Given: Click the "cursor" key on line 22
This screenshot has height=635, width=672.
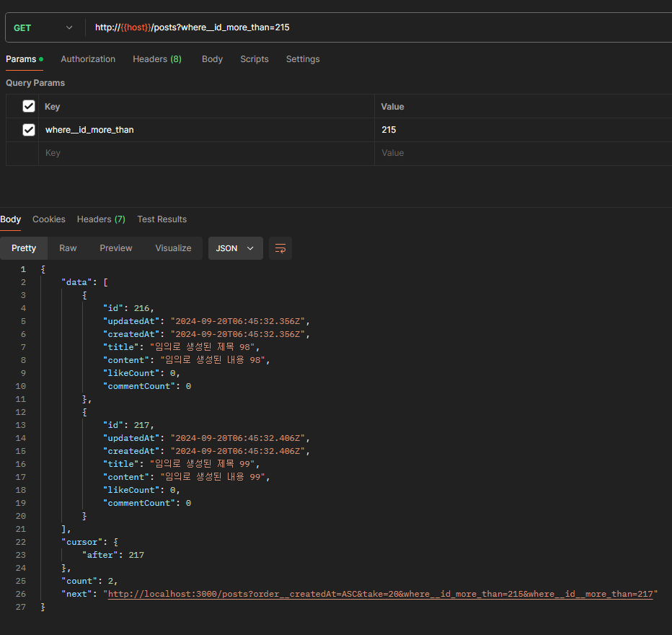Looking at the screenshot, I should click(x=82, y=542).
